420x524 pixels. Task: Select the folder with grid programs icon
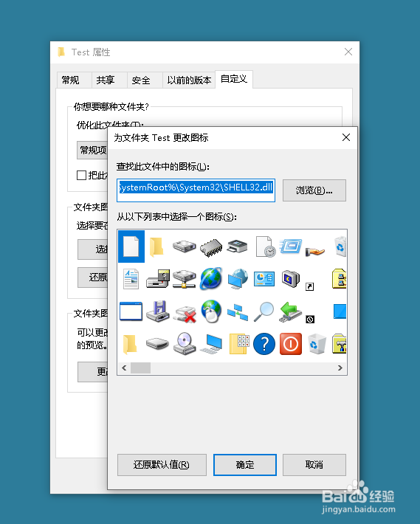point(239,343)
